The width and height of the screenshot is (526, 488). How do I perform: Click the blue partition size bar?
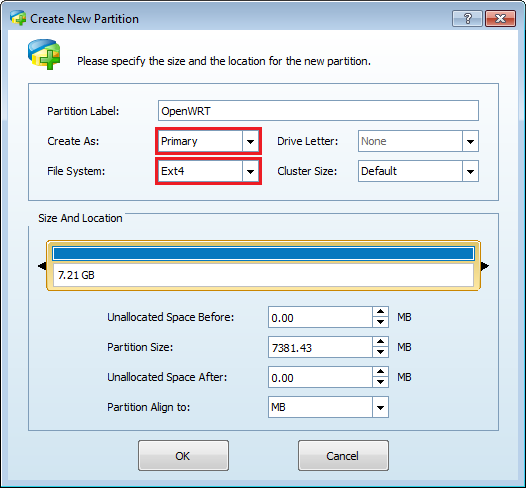click(x=263, y=254)
